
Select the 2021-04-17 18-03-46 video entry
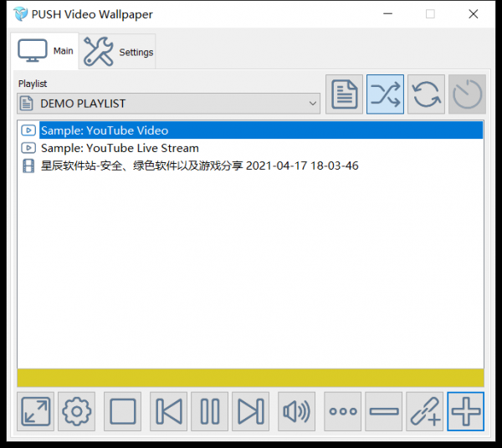click(199, 165)
